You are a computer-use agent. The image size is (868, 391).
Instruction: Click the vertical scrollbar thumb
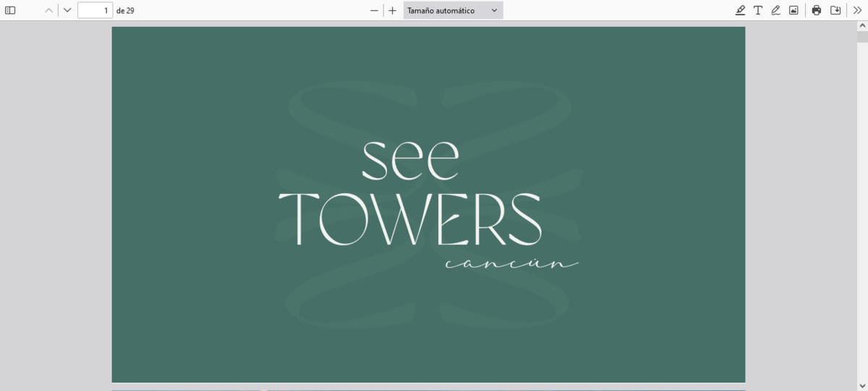coord(862,38)
